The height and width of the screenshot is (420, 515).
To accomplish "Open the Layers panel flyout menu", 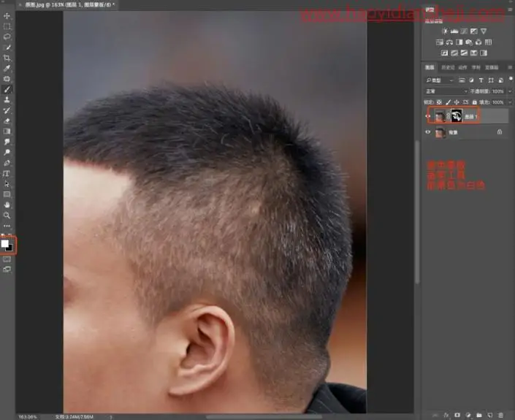I will click(510, 67).
